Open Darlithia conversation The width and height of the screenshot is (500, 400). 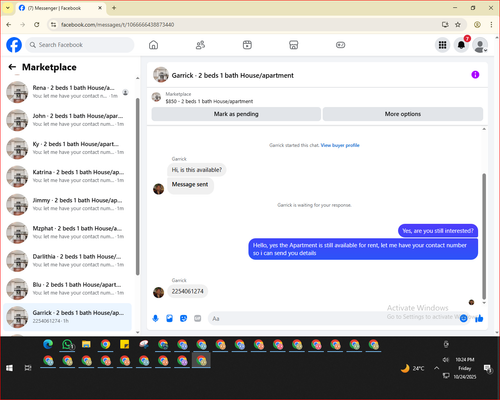pyautogui.click(x=68, y=261)
